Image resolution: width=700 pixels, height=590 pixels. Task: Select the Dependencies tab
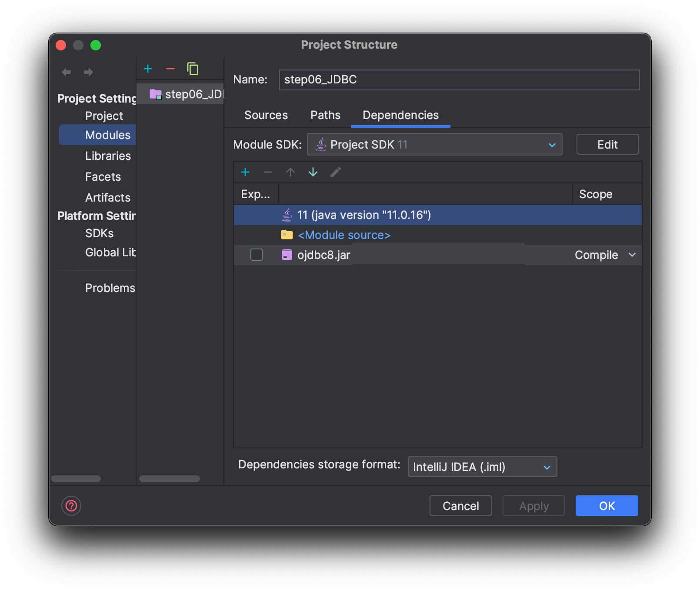[401, 115]
